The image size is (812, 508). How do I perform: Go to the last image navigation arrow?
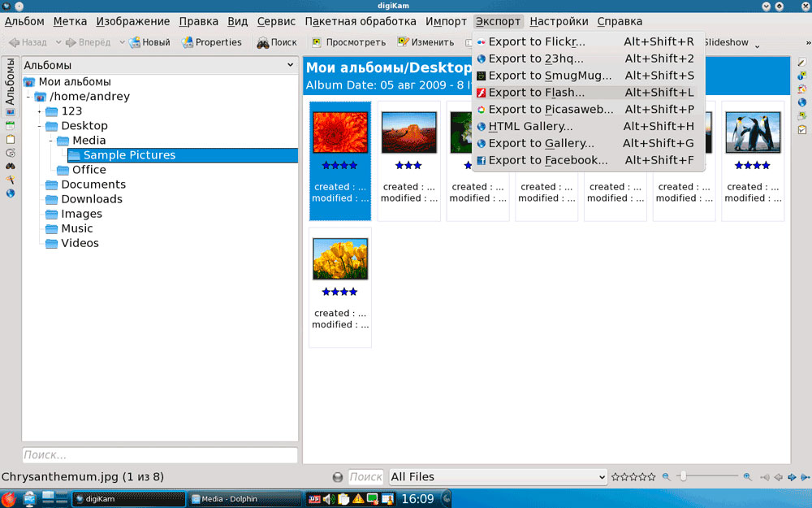pos(806,477)
